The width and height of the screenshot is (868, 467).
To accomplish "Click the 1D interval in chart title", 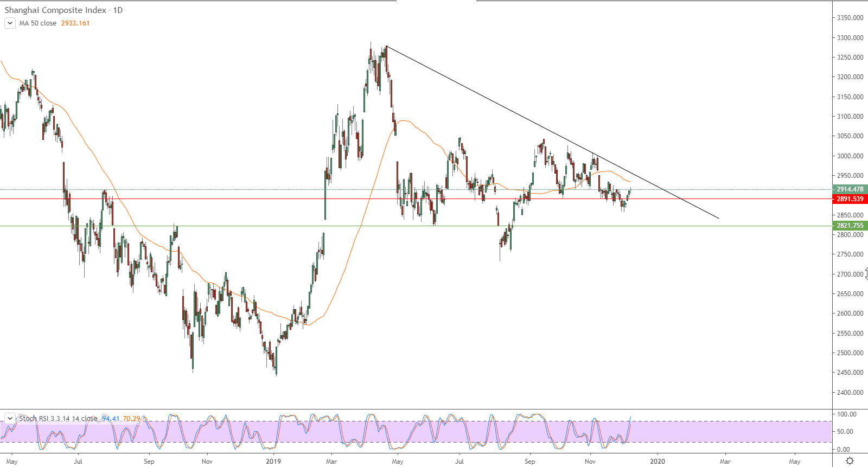I will pos(118,10).
